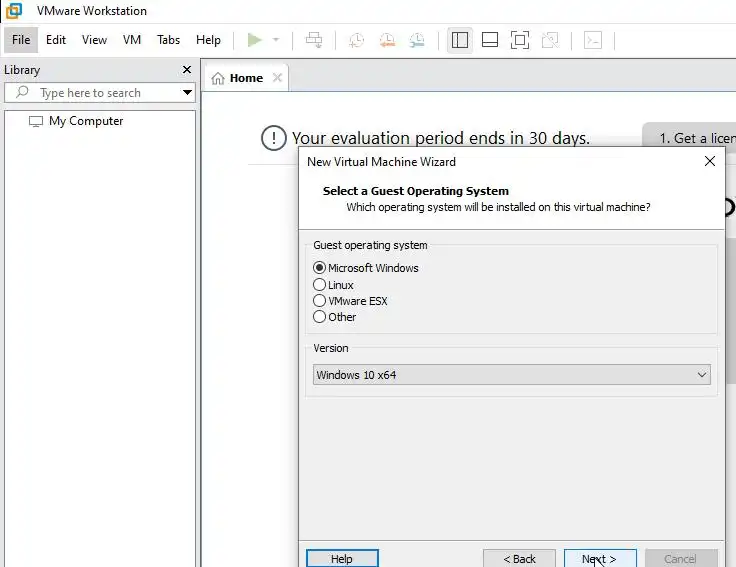Screen dimensions: 736x567
Task: Open the Edit menu
Action: point(56,40)
